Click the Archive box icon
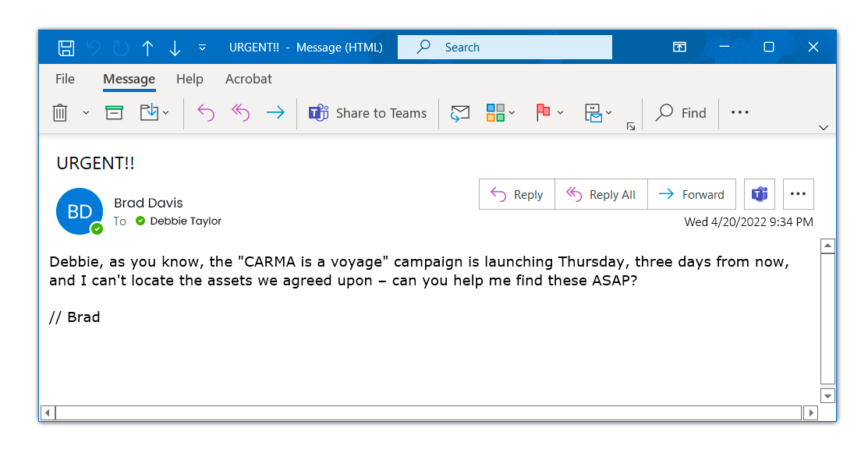868x453 pixels. [115, 113]
